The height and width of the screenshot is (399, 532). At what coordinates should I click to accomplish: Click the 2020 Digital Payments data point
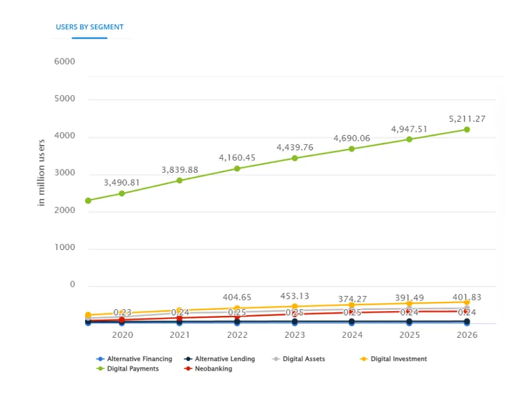[x=122, y=194]
